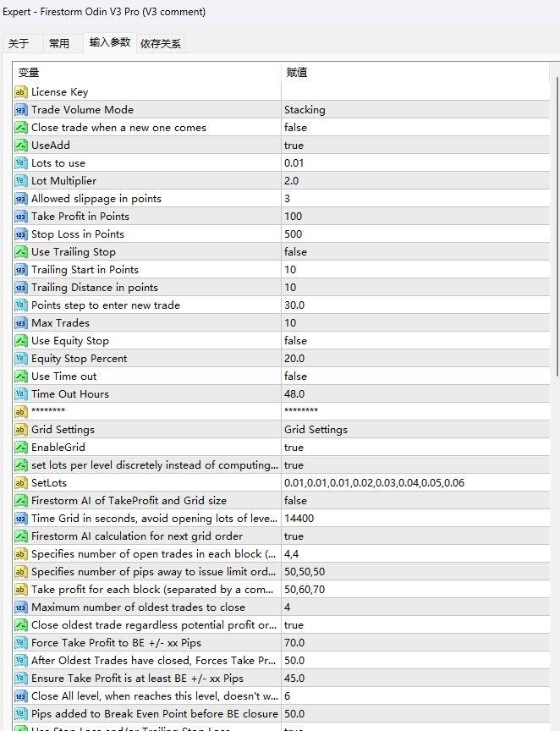The width and height of the screenshot is (560, 731).
Task: Click the vertical scrollbar of the parameter list
Action: coord(557,226)
